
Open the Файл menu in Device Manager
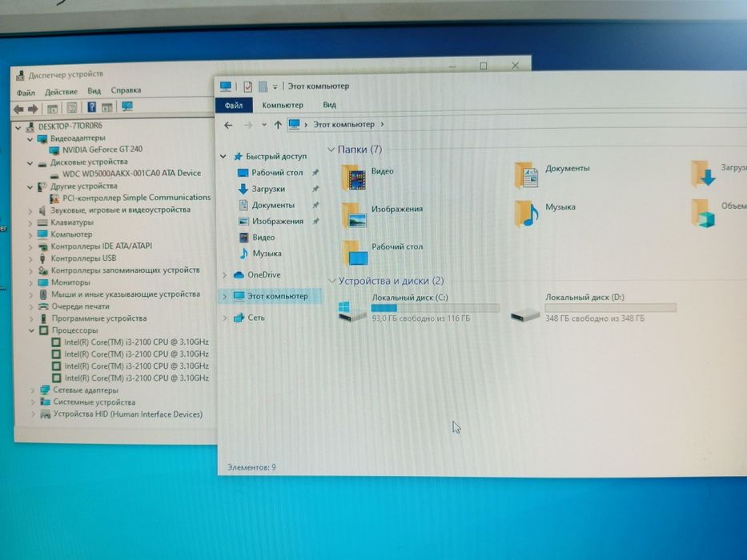pos(26,92)
